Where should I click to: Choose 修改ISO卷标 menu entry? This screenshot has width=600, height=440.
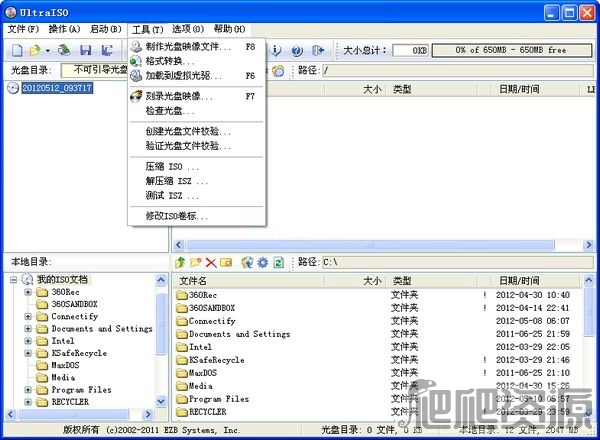click(197, 216)
